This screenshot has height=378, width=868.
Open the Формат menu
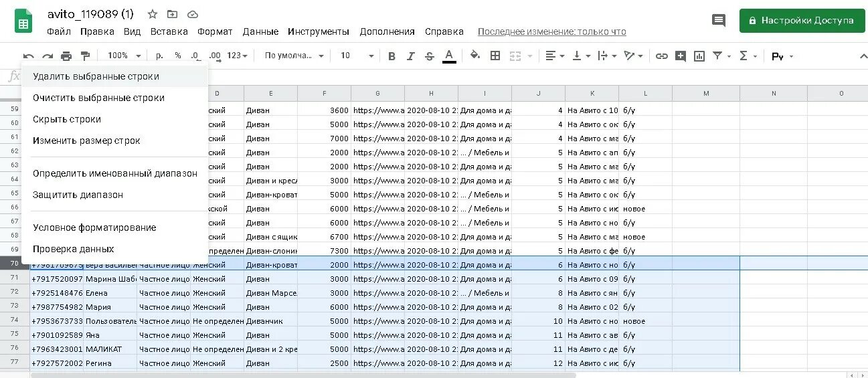click(215, 31)
